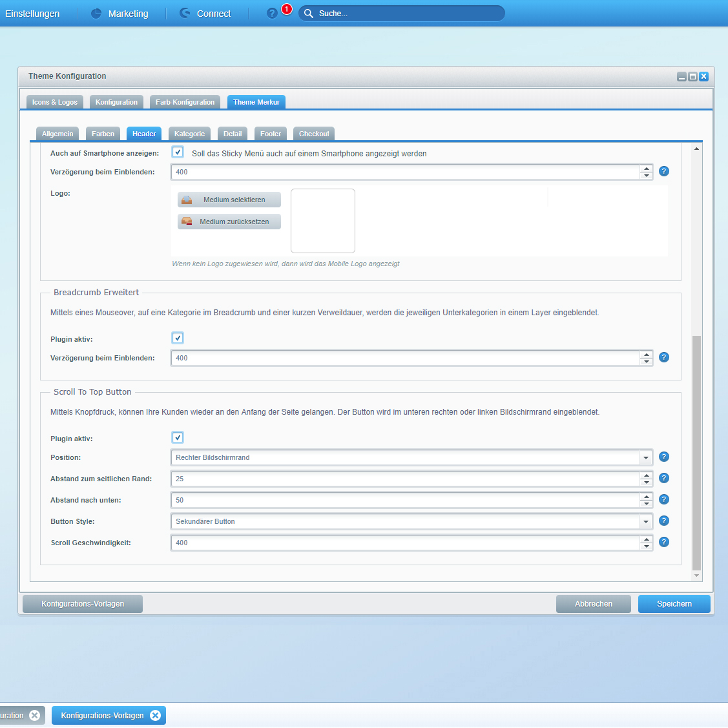
Task: Click the Marketing pie chart icon
Action: point(96,14)
